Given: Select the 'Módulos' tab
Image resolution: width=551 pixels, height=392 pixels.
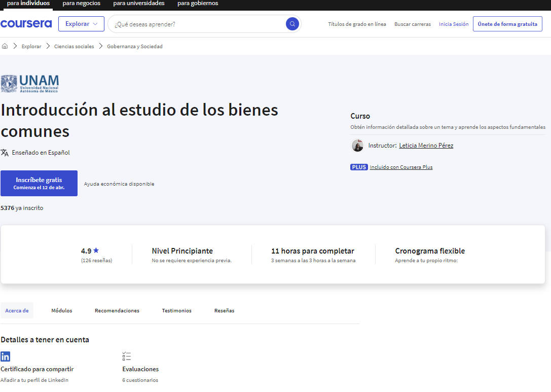Looking at the screenshot, I should [x=62, y=310].
